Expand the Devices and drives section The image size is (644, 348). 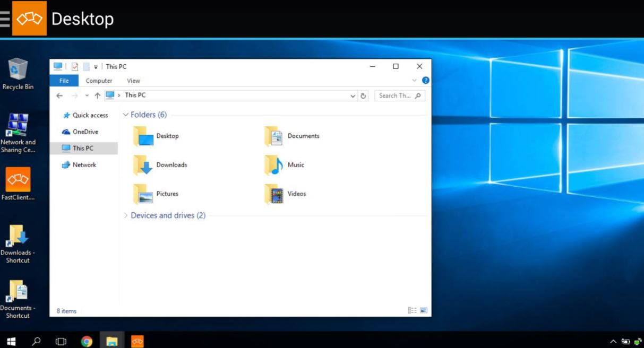tap(126, 215)
